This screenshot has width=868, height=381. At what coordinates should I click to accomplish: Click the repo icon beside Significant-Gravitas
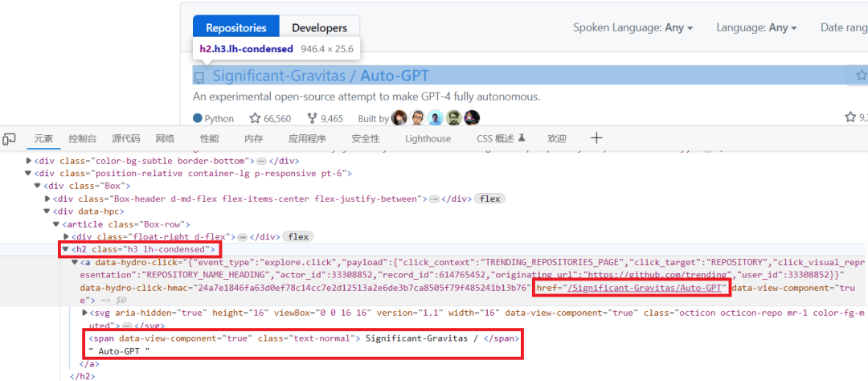coord(199,77)
